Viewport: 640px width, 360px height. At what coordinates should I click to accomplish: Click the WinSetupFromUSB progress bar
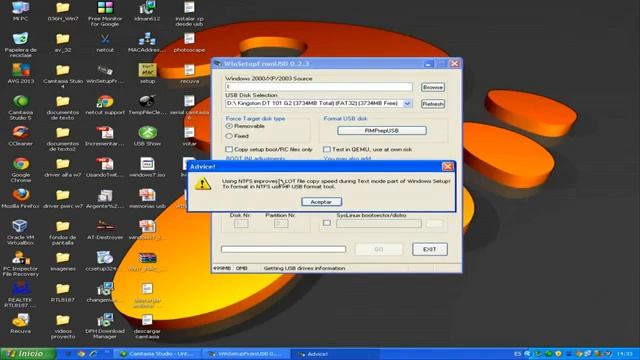point(283,249)
